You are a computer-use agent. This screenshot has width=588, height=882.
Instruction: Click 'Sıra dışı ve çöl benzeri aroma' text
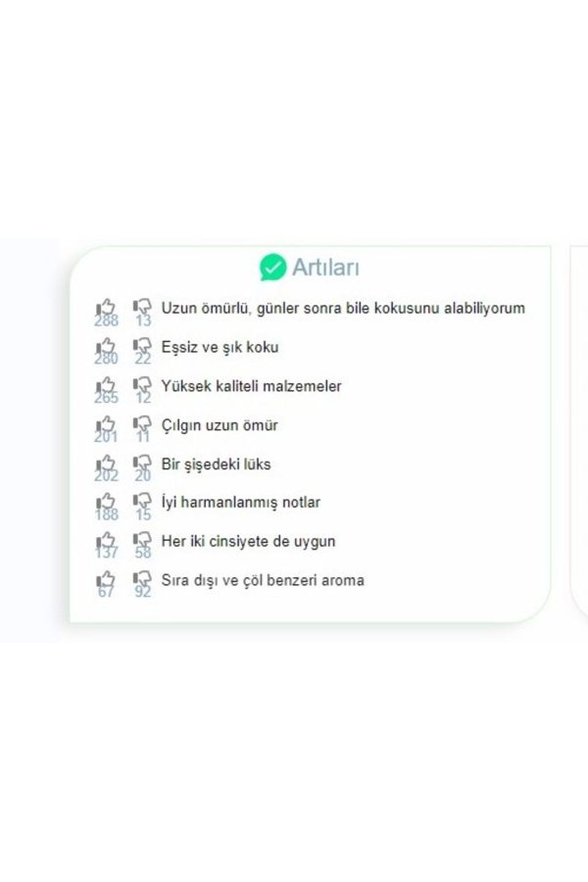point(263,580)
